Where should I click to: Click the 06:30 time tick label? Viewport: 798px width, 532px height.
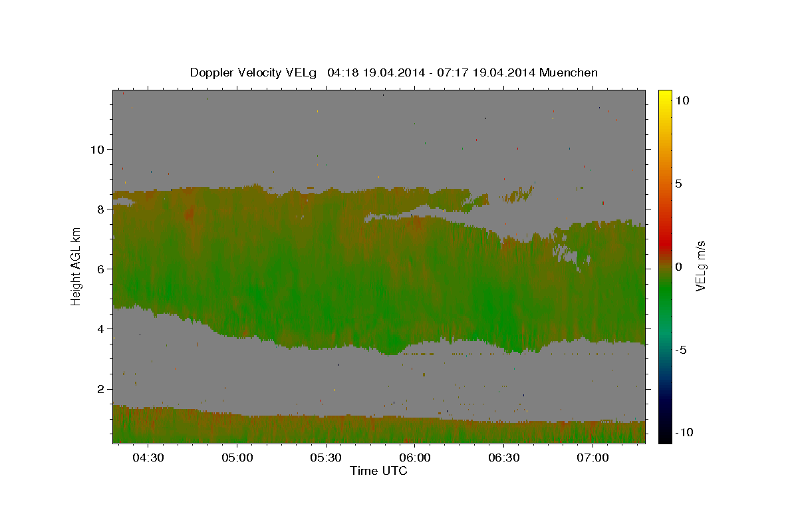coord(503,458)
